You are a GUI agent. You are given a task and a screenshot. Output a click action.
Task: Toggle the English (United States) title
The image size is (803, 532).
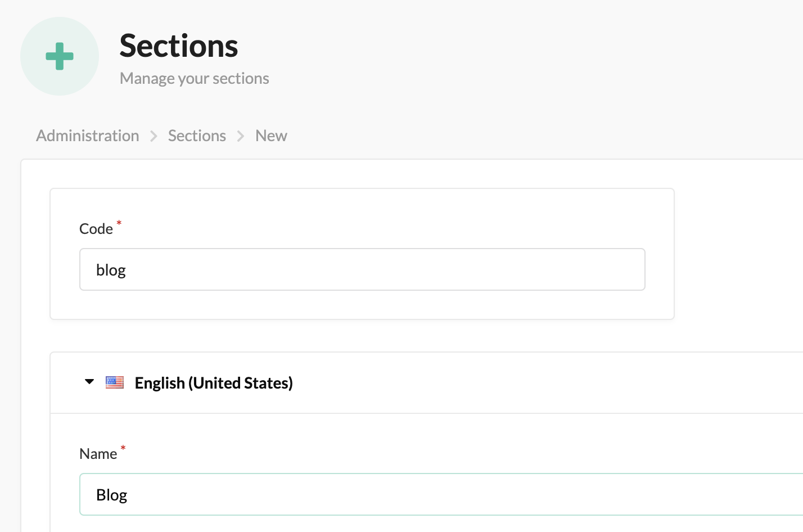tap(214, 383)
